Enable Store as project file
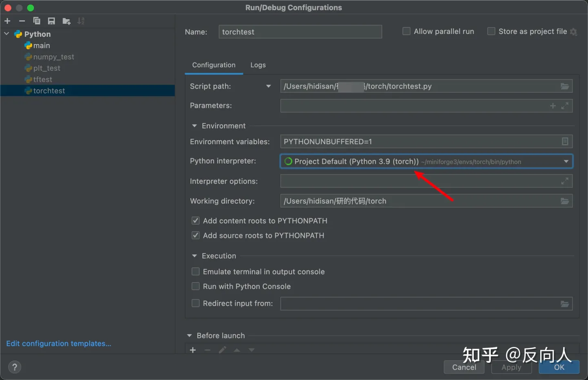Image resolution: width=588 pixels, height=380 pixels. (x=491, y=31)
